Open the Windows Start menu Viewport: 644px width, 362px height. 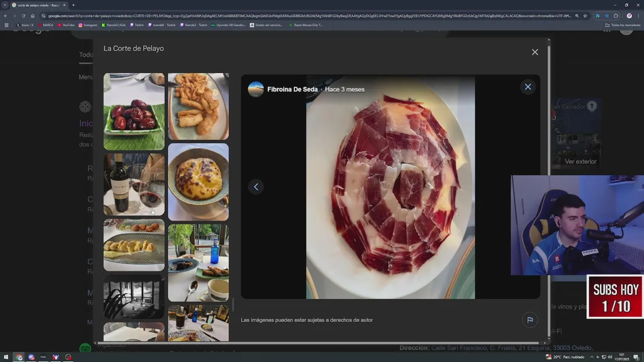click(x=7, y=357)
